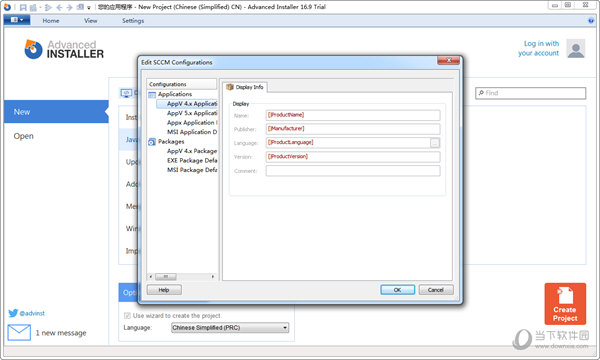Select New in the left sidebar
Screen dimensions: 600x360
tap(56, 112)
